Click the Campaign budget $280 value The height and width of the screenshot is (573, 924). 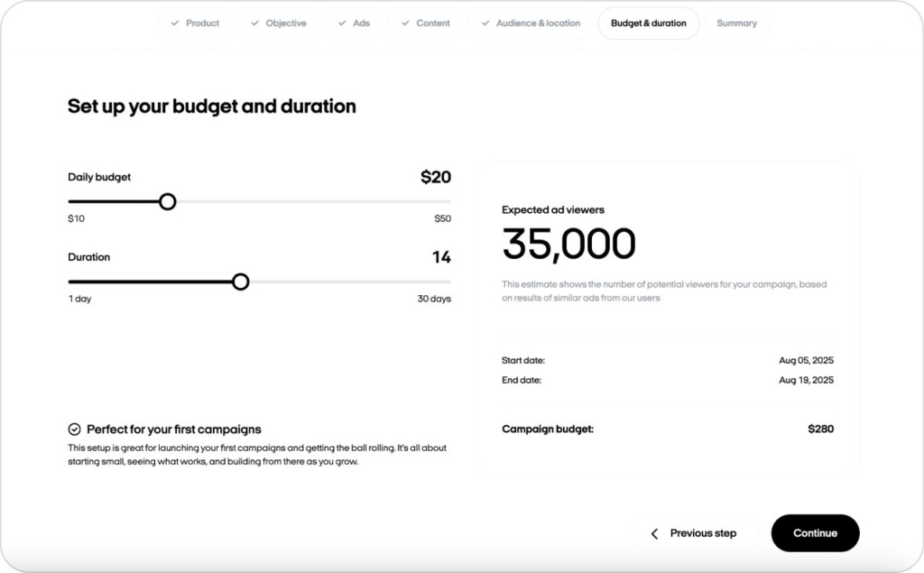pos(820,429)
